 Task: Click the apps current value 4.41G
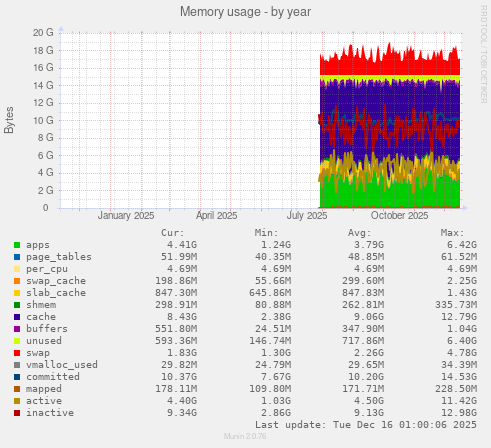[x=182, y=245]
